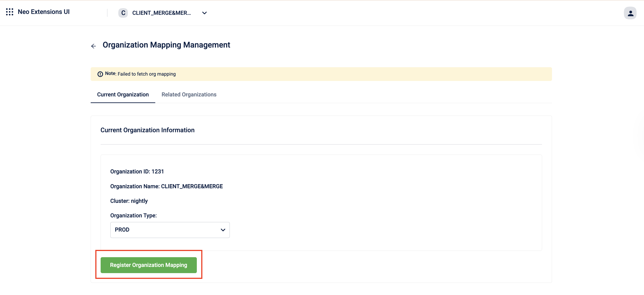
Task: Click the user profile avatar icon
Action: (630, 13)
